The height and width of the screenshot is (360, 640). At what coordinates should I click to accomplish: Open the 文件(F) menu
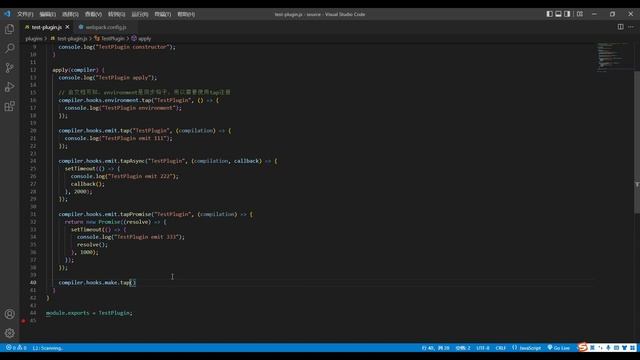tap(25, 14)
